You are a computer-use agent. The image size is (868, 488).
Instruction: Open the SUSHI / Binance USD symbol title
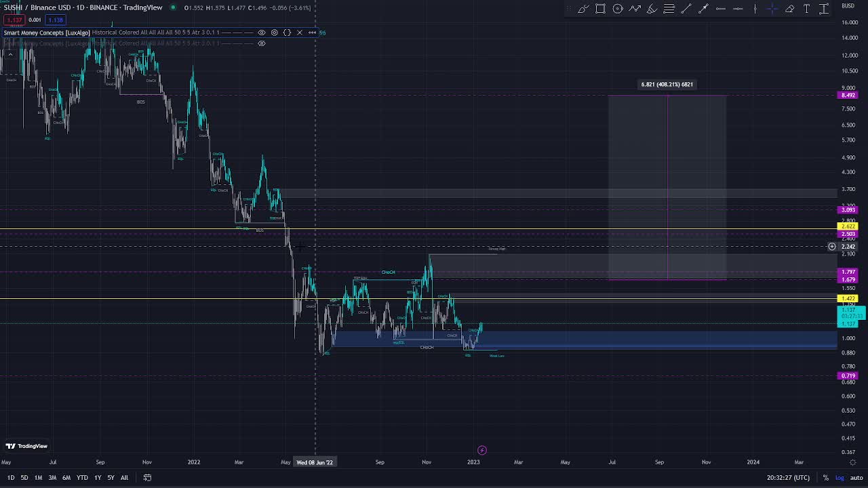tap(83, 7)
